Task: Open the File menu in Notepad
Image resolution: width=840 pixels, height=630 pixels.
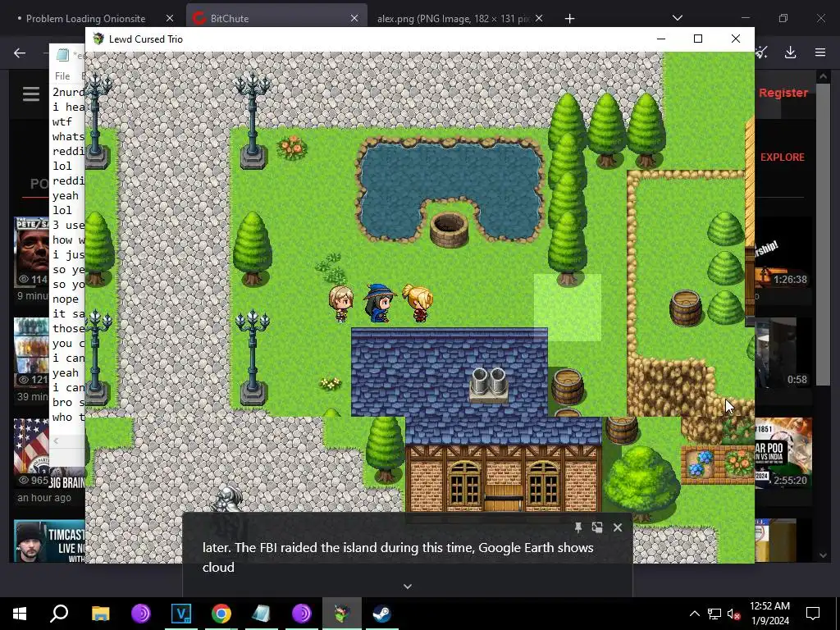Action: point(62,76)
